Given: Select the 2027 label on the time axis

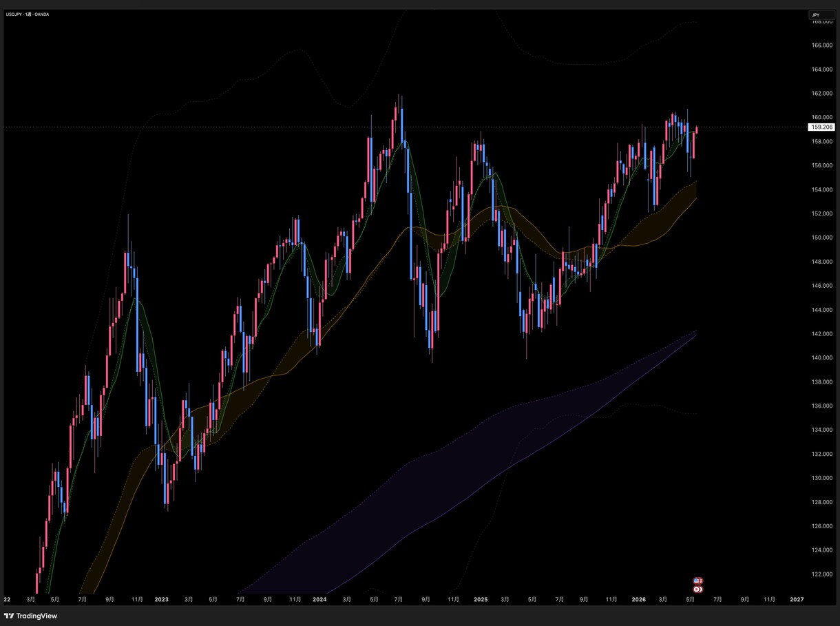Looking at the screenshot, I should 797,600.
